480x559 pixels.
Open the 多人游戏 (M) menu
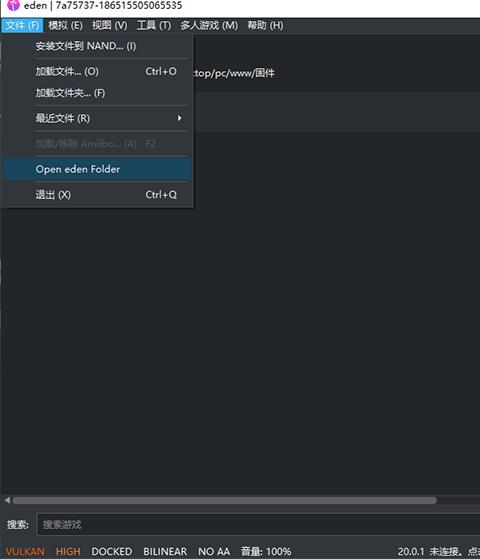(x=209, y=25)
